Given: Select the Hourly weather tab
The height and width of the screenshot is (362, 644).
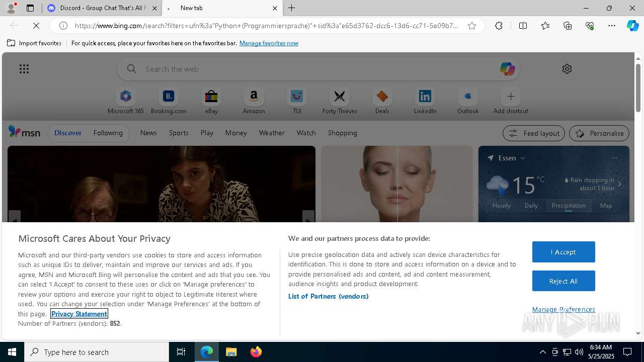Looking at the screenshot, I should [502, 205].
